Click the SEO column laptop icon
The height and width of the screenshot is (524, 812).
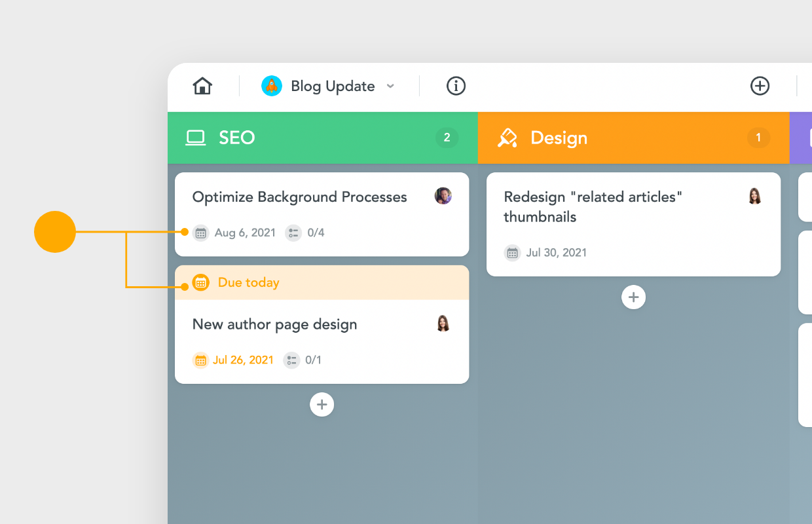coord(196,138)
